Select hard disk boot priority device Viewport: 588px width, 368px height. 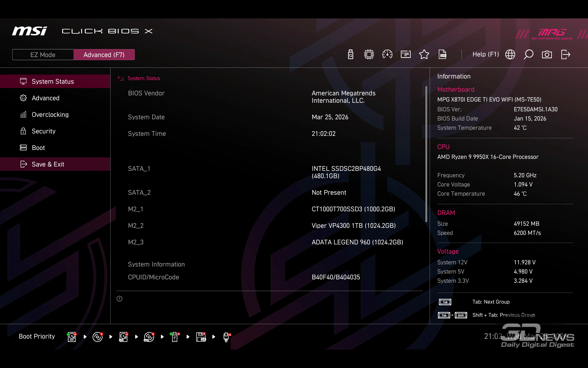[x=72, y=337]
